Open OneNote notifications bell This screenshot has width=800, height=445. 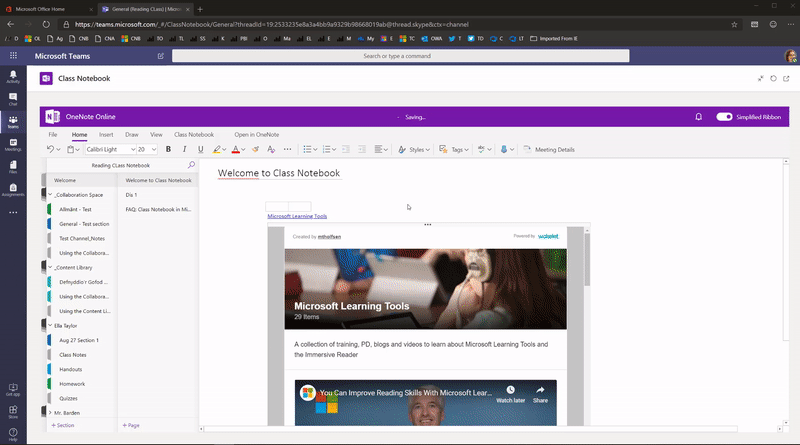point(698,117)
